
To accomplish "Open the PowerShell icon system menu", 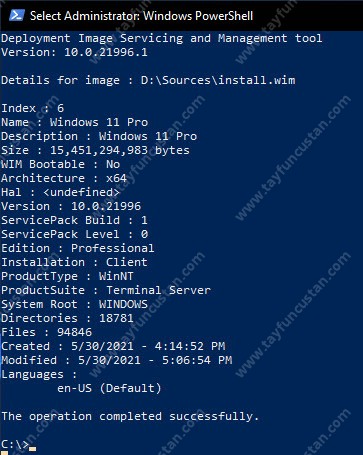I will (x=17, y=15).
